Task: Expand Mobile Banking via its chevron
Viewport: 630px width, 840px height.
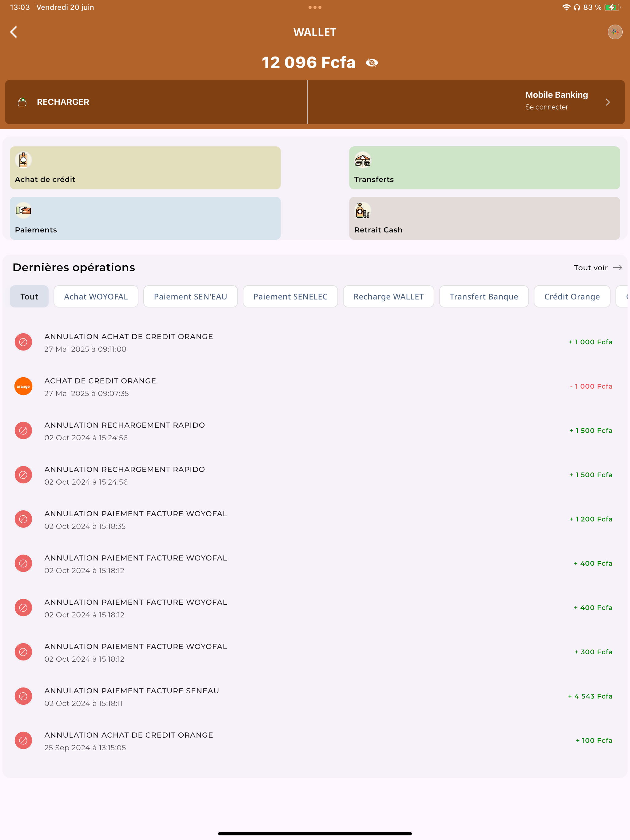Action: (x=608, y=102)
